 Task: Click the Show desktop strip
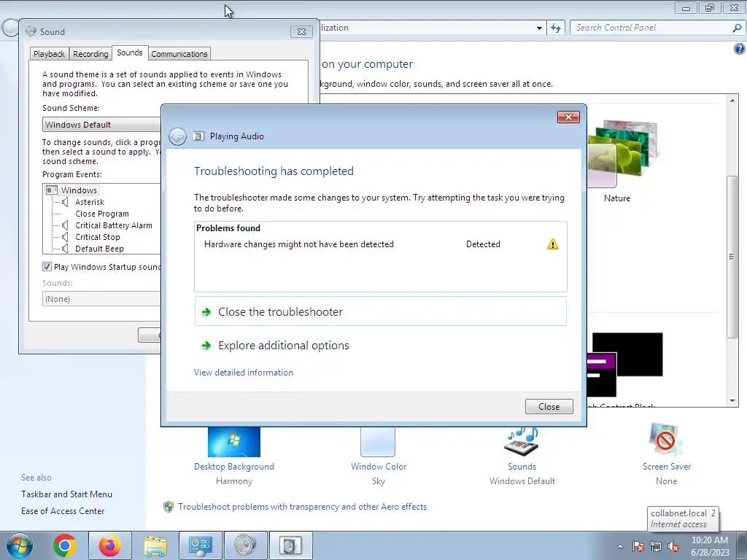pyautogui.click(x=742, y=545)
